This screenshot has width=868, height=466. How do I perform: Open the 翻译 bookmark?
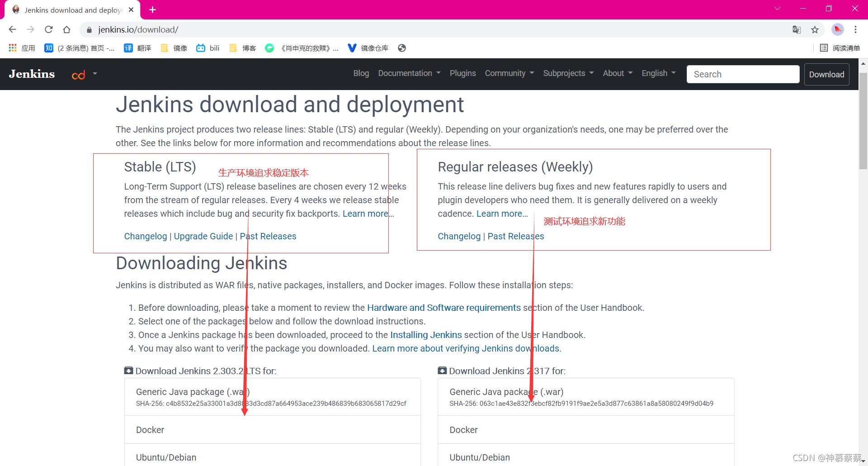(137, 48)
